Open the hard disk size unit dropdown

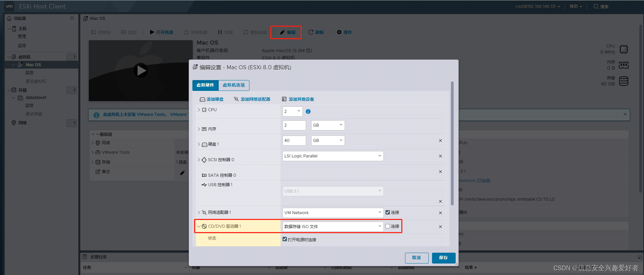[x=328, y=140]
